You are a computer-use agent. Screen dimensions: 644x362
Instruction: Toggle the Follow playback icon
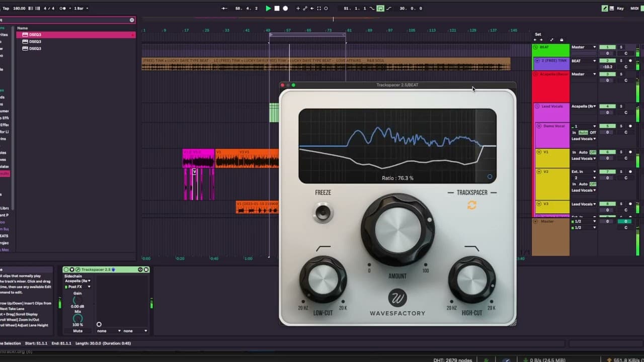[224, 9]
